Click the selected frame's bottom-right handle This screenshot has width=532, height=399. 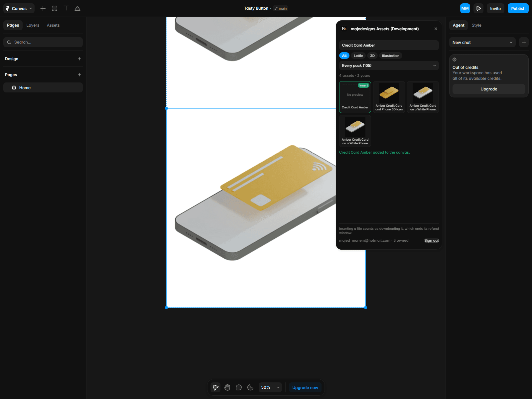tap(365, 308)
